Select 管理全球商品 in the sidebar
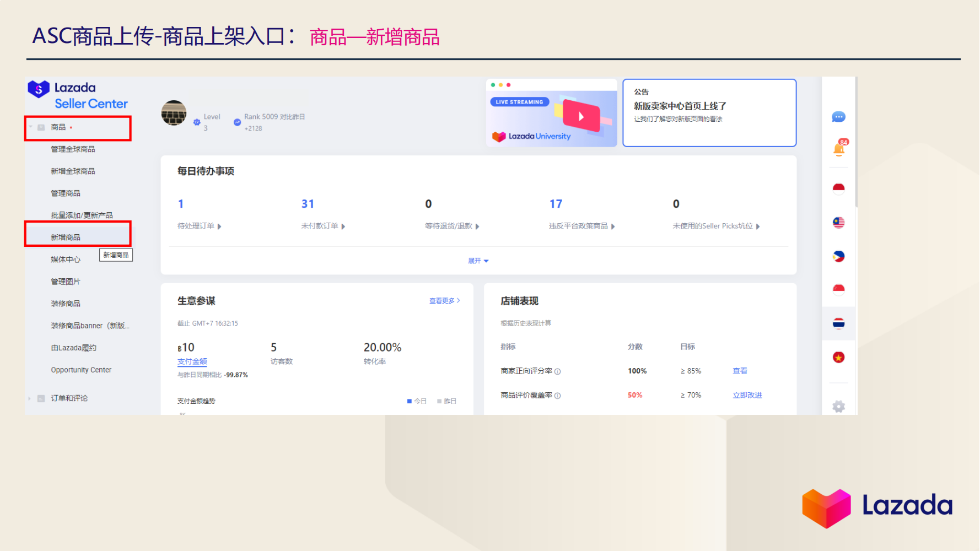 (72, 149)
